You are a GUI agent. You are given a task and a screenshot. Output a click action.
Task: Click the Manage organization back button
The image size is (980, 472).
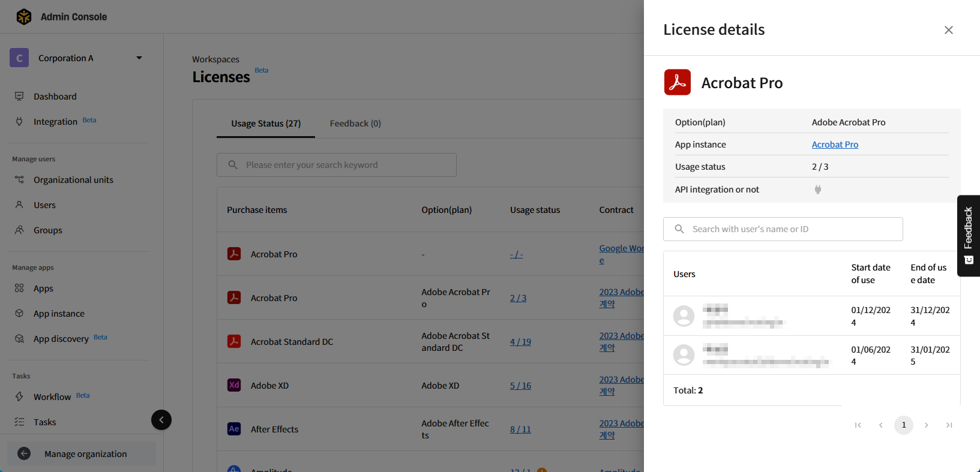pos(82,454)
